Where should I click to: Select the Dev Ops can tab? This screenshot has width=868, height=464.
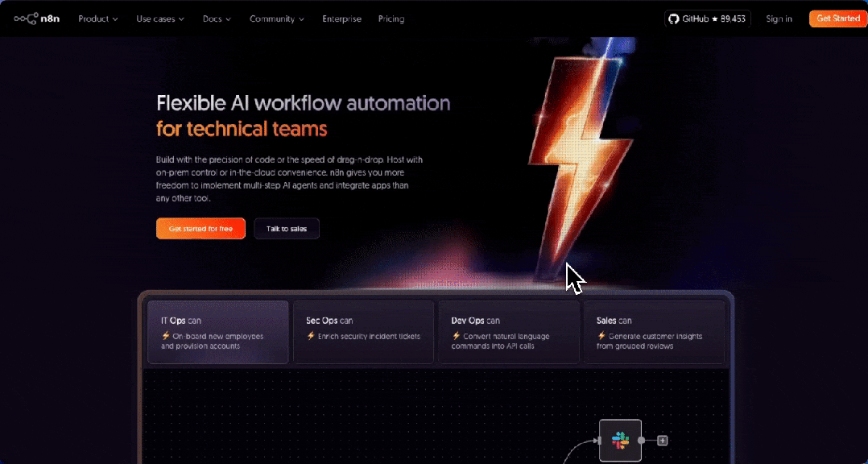[509, 332]
